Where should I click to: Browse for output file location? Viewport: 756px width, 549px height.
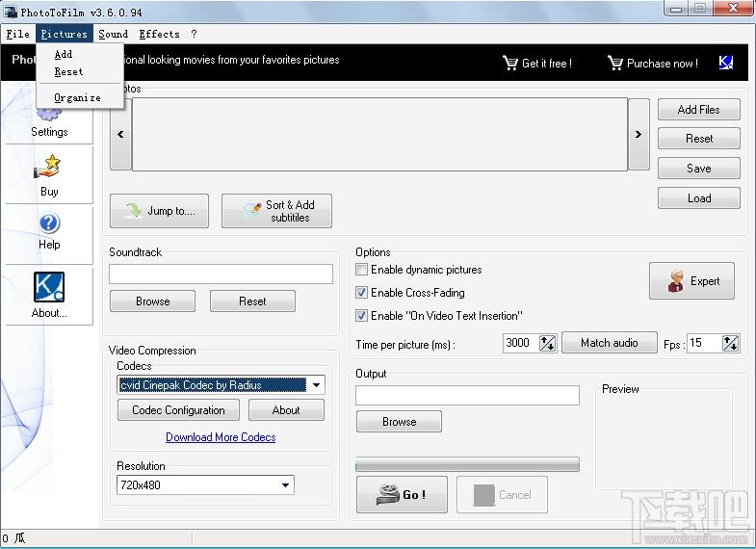(399, 422)
